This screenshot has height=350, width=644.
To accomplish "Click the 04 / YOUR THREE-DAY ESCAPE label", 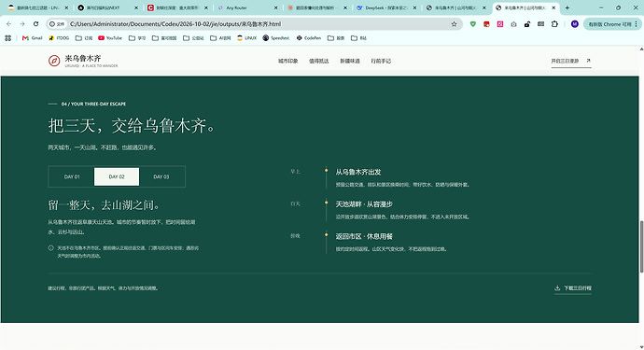I will [93, 104].
